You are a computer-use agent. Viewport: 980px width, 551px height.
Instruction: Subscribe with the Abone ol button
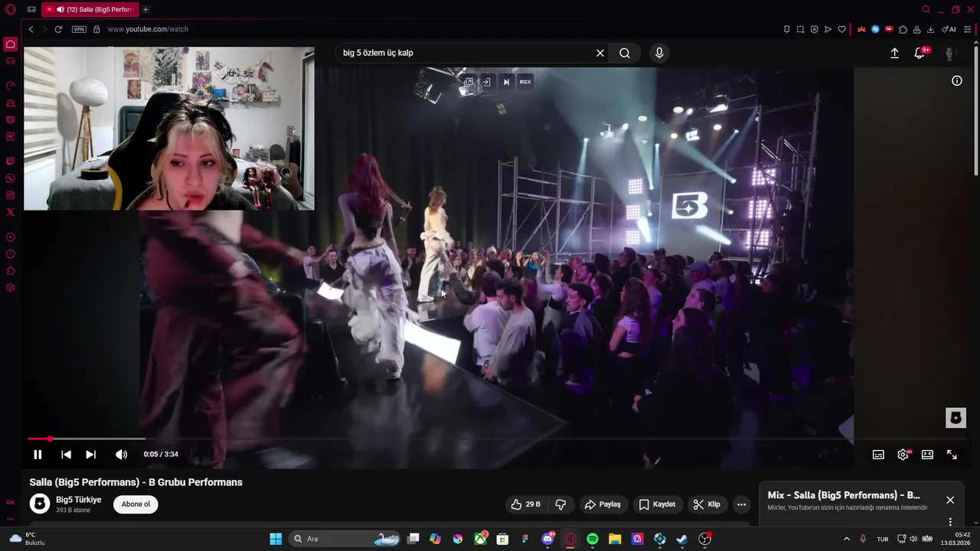136,504
